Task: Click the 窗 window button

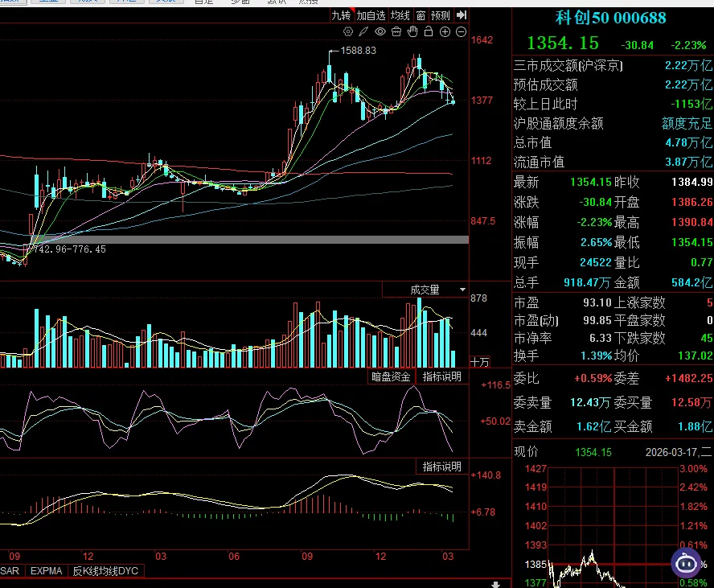Action: (421, 15)
